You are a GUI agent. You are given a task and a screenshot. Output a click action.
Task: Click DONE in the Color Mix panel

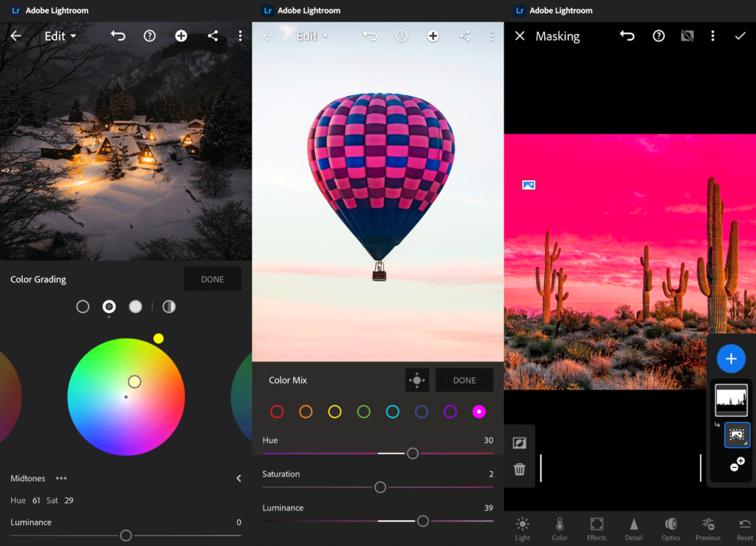click(464, 380)
